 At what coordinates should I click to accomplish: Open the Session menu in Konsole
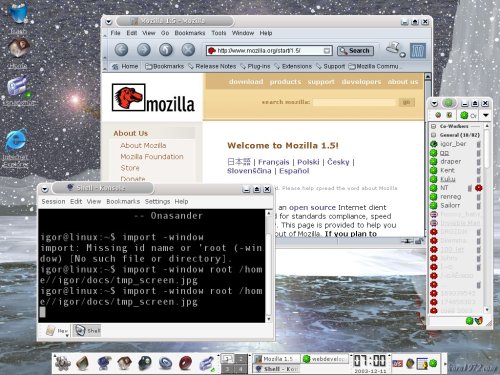pos(53,202)
